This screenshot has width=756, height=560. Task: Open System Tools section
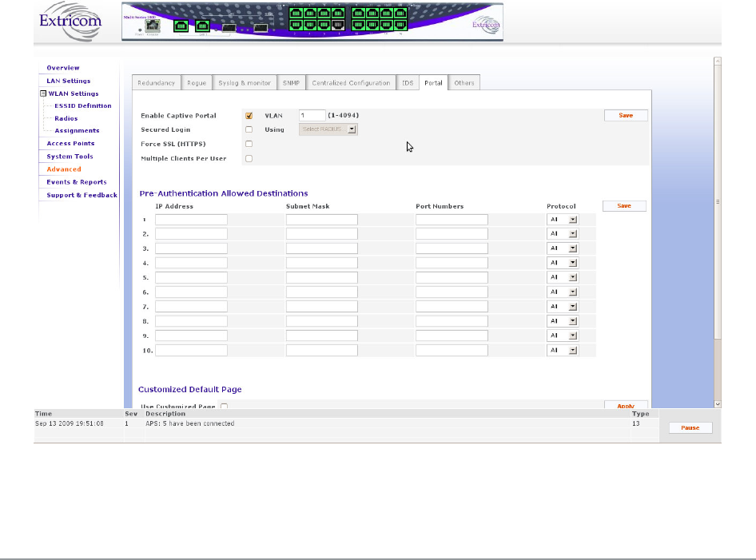[70, 157]
